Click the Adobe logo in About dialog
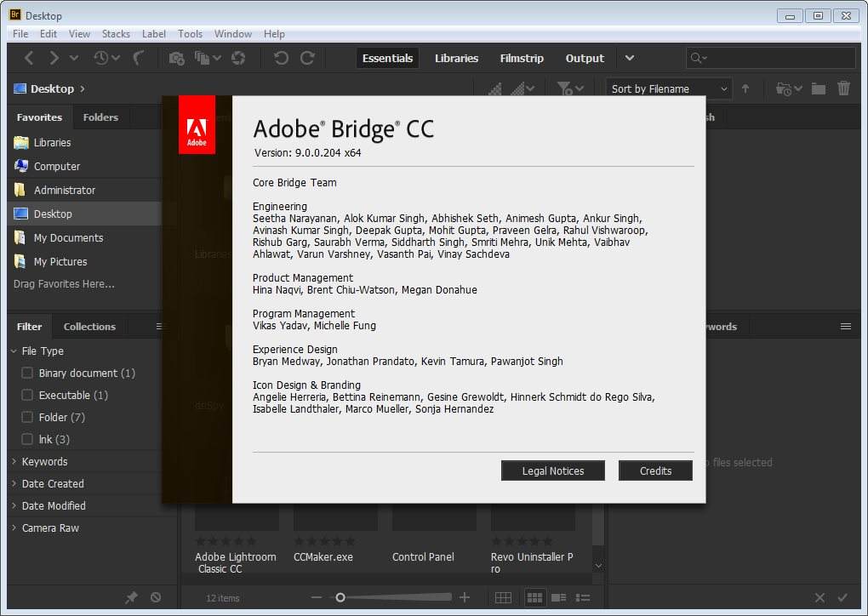This screenshot has width=868, height=616. coord(197,125)
